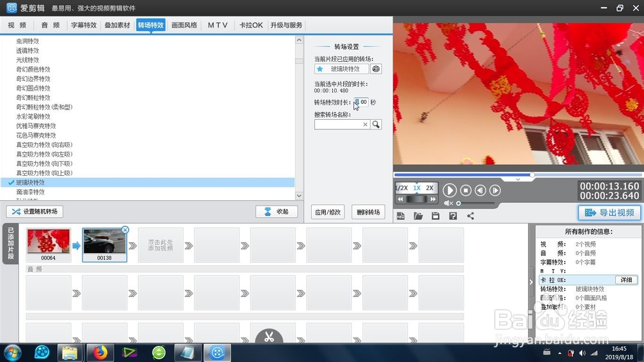Open the 升级与服务 tab
This screenshot has width=644, height=362.
287,25
